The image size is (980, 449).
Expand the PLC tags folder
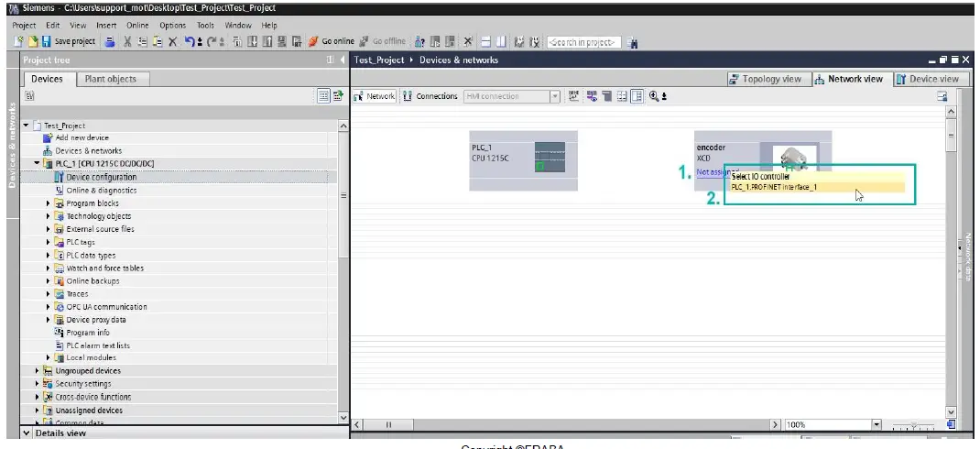click(49, 242)
